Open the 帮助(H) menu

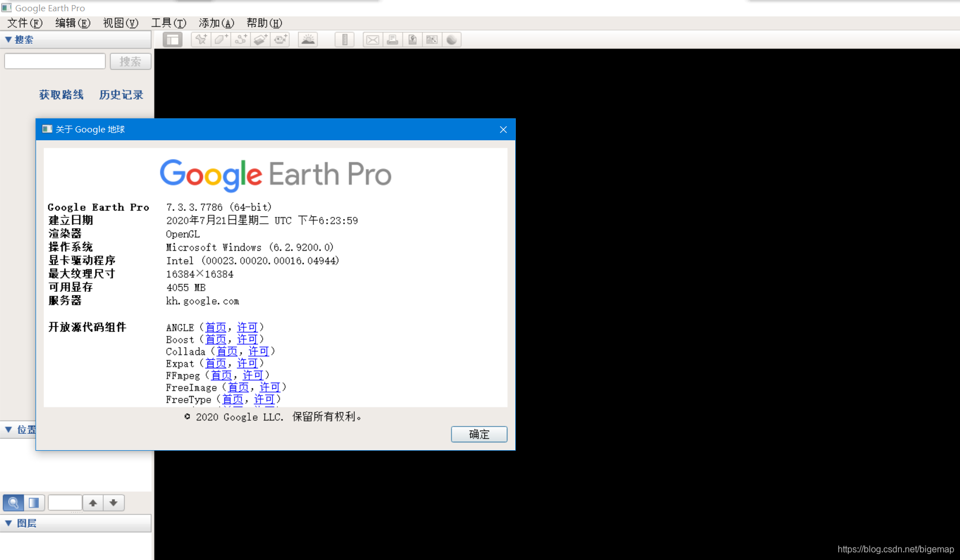tap(264, 23)
